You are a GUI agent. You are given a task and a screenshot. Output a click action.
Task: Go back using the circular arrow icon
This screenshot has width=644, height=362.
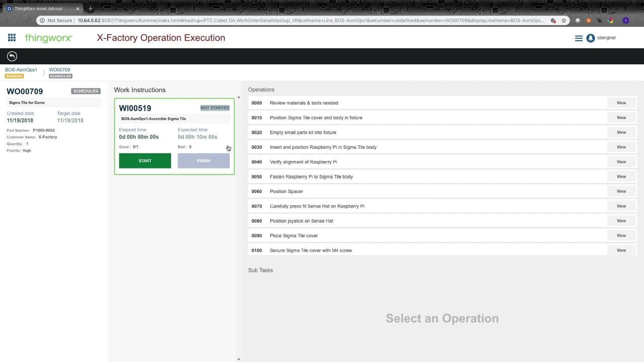[12, 56]
